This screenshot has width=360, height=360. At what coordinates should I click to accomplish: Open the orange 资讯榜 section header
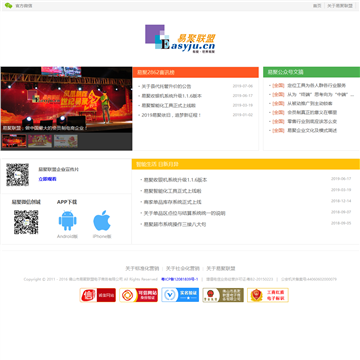196,72
